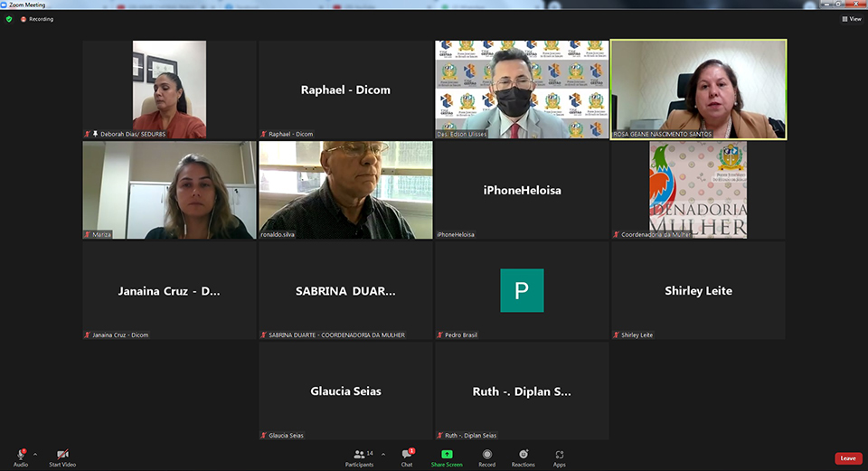This screenshot has height=471, width=868.
Task: Click the green Share Screen icon
Action: tap(447, 455)
